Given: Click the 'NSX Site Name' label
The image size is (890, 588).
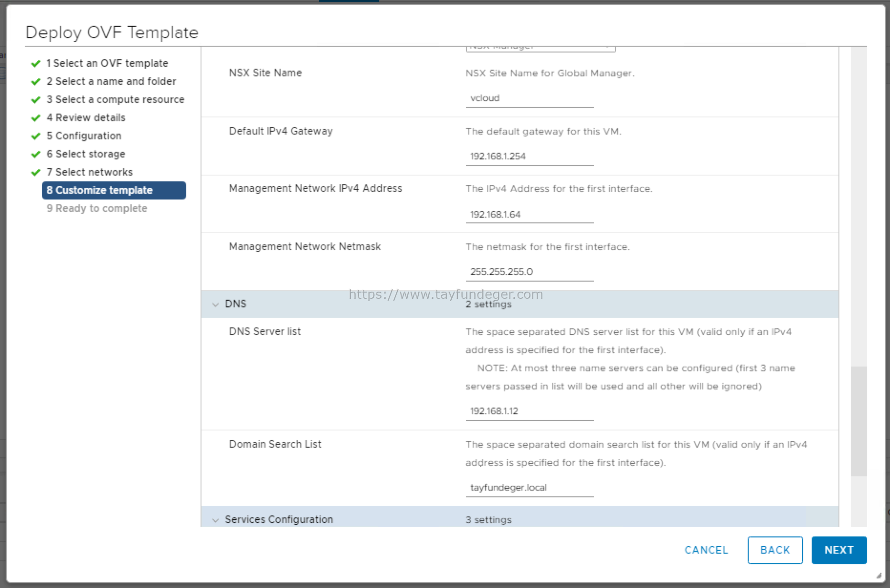Looking at the screenshot, I should [265, 73].
